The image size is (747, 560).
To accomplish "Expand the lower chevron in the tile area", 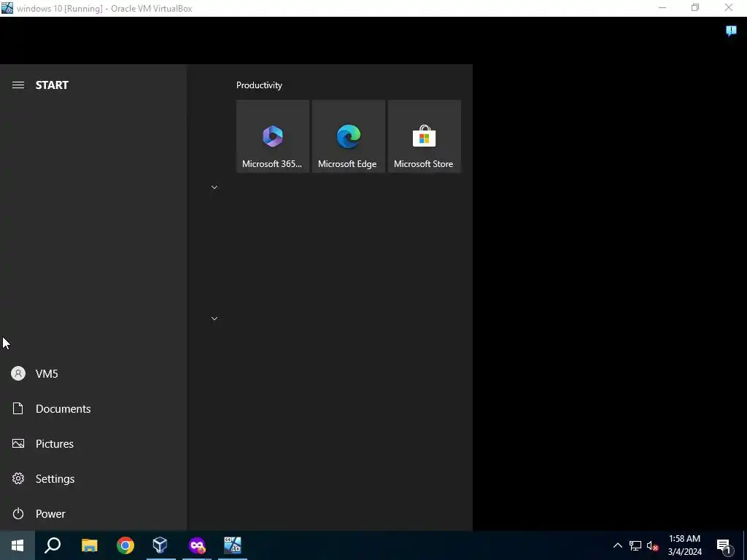I will 214,318.
